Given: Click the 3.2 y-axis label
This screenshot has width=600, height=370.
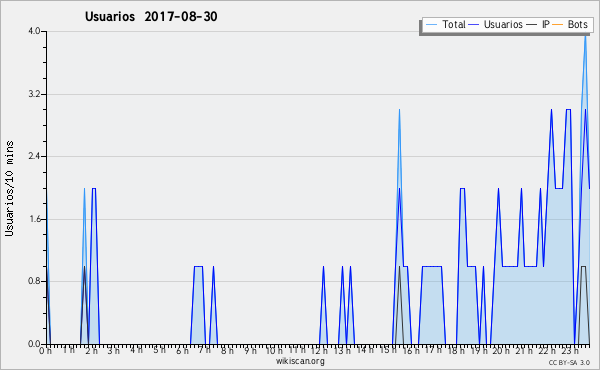Looking at the screenshot, I should tap(34, 94).
